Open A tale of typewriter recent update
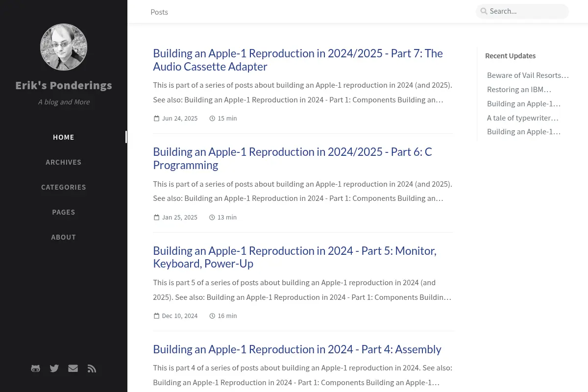Screen dimensions: 588x392 (523, 118)
